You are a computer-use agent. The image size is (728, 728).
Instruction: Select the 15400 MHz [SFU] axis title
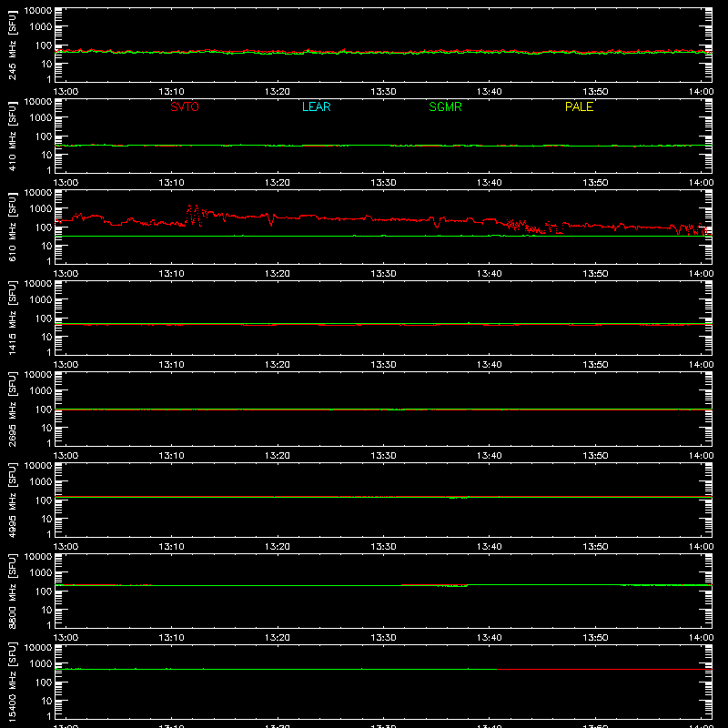coord(13,682)
